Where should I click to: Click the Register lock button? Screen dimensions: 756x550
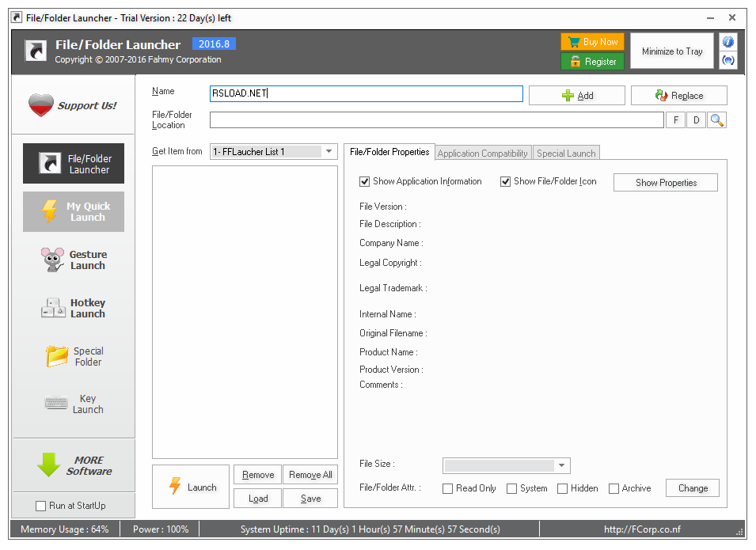[593, 61]
